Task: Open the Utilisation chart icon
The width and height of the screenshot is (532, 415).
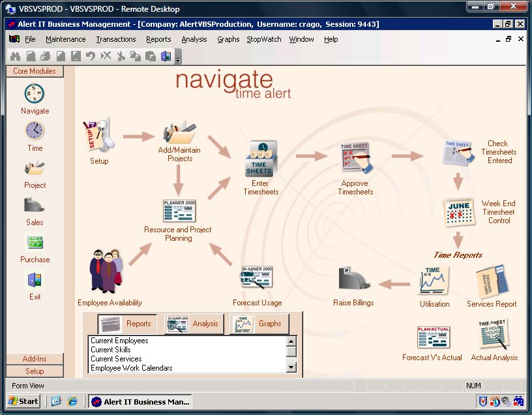Action: (x=435, y=281)
